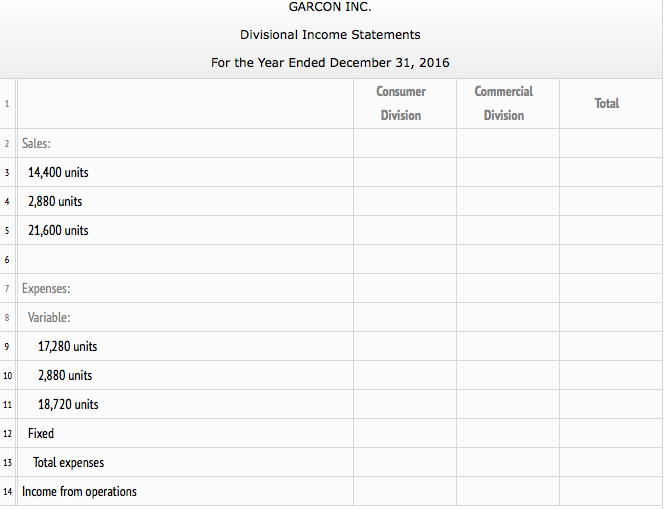Click the 'Income from operations' row label
Viewport: 672px width, 509px height.
[x=79, y=491]
